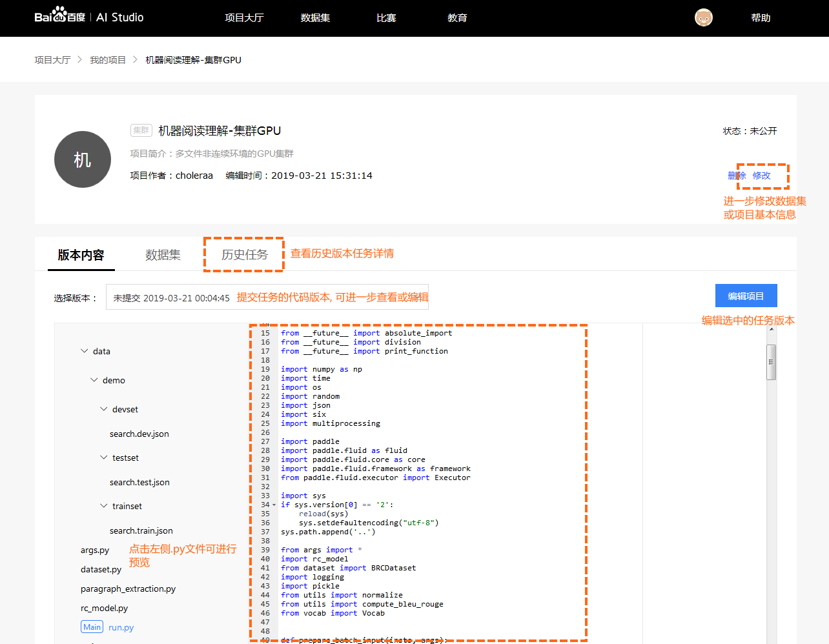Click the 编辑项目 button

pyautogui.click(x=746, y=296)
